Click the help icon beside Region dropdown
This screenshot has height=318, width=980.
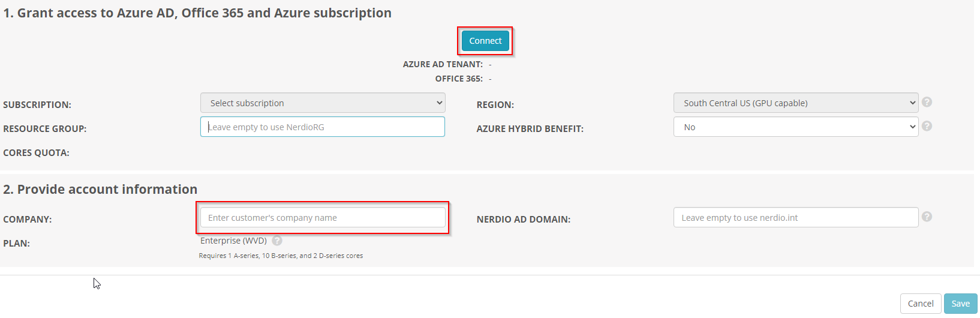pos(927,102)
